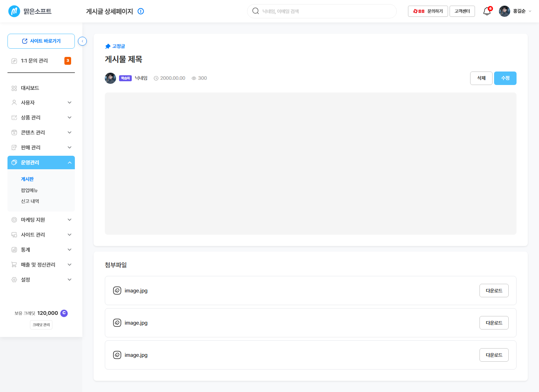539x392 pixels.
Task: Open the 신고 내역 submenu item
Action: [x=30, y=201]
